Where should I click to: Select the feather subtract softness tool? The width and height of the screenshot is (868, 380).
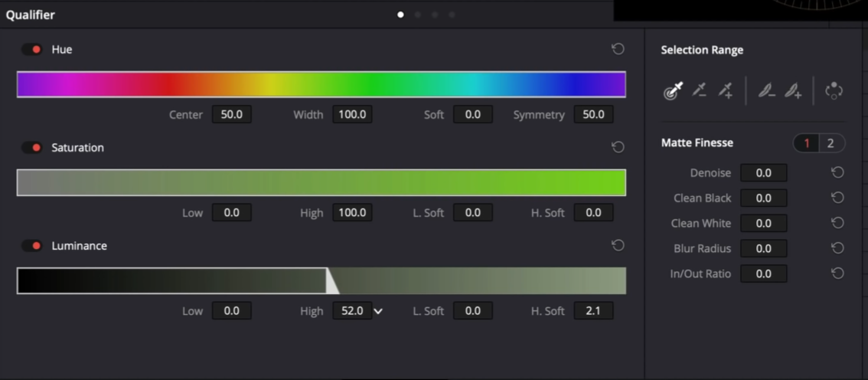click(766, 90)
